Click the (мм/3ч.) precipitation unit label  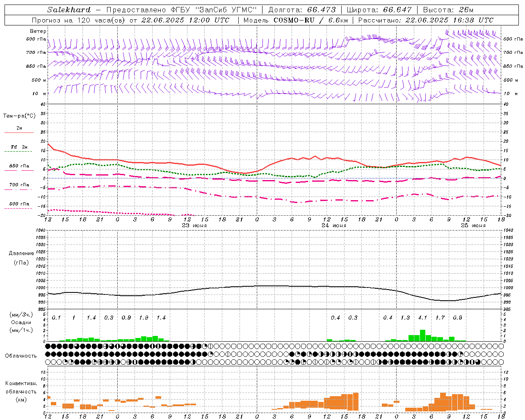tap(21, 315)
